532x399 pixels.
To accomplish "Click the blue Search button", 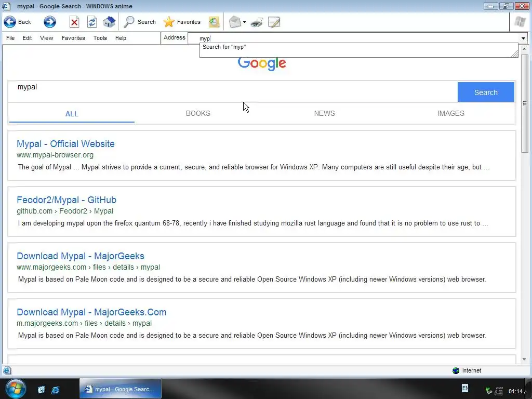I will coord(486,92).
